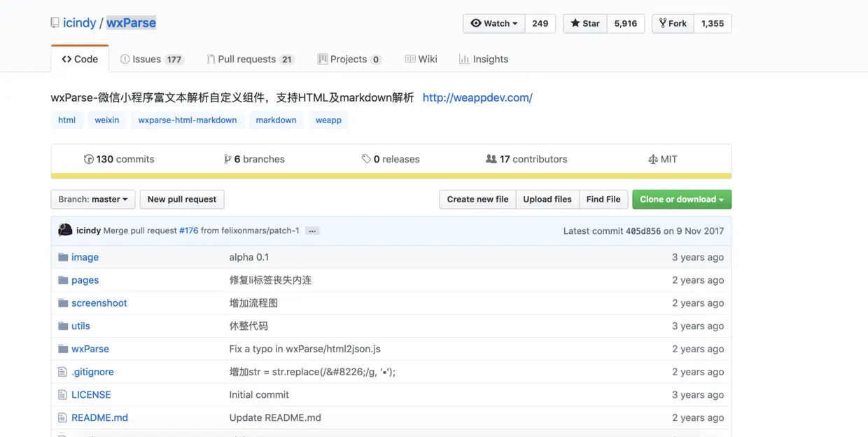The height and width of the screenshot is (437, 868).
Task: Click the folder icon for pages
Action: [x=63, y=280]
